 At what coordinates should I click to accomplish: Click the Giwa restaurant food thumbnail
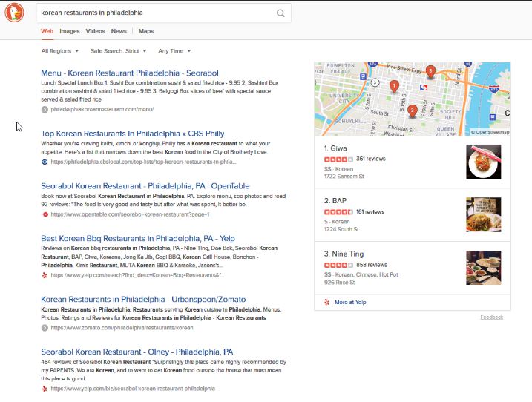click(x=484, y=162)
